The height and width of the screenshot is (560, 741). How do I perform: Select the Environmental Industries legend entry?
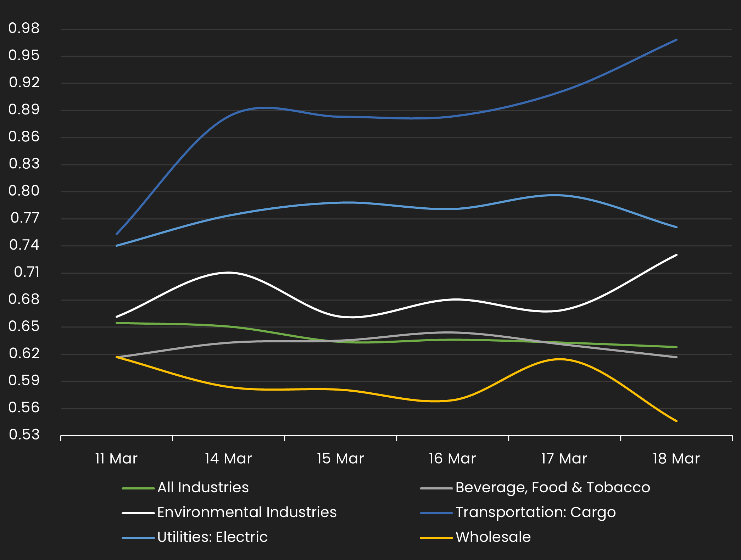pyautogui.click(x=247, y=513)
